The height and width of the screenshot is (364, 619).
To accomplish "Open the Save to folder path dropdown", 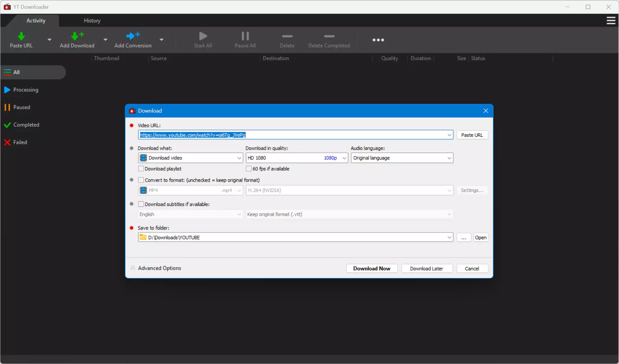I will 449,237.
